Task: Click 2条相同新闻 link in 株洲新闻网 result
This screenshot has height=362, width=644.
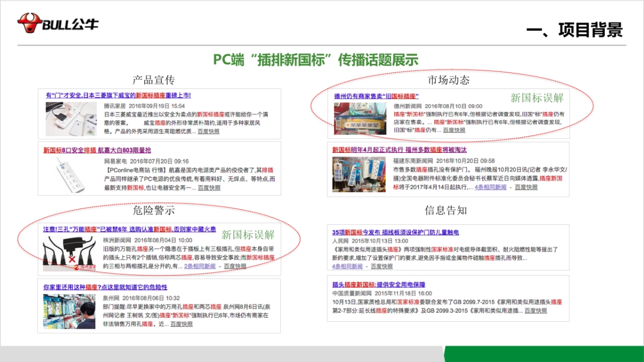Action: coord(200,266)
